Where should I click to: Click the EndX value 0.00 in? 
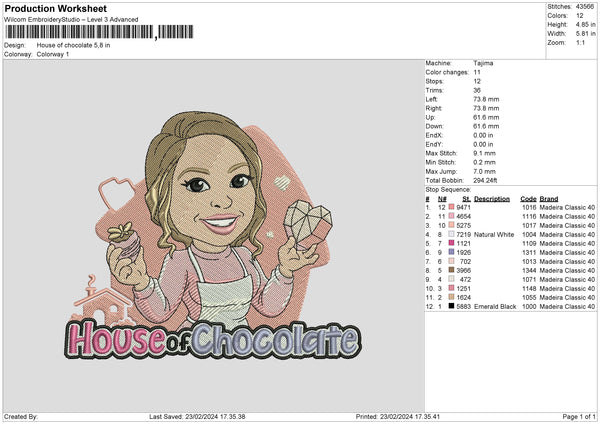[483, 135]
